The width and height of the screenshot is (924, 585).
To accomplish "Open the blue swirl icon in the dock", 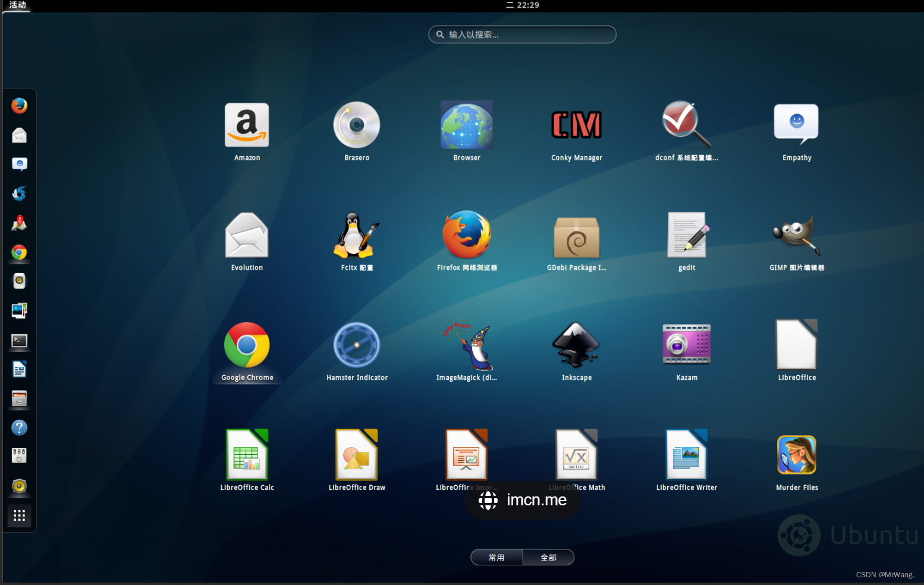I will (19, 193).
